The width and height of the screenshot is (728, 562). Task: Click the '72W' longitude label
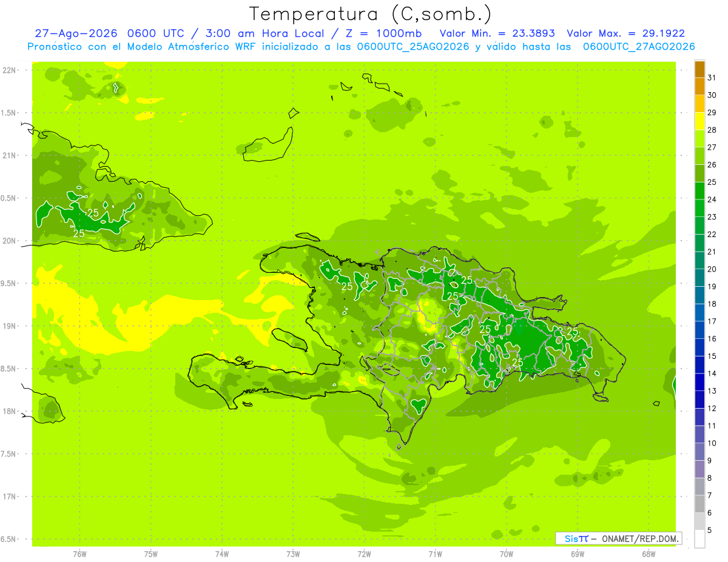364,554
